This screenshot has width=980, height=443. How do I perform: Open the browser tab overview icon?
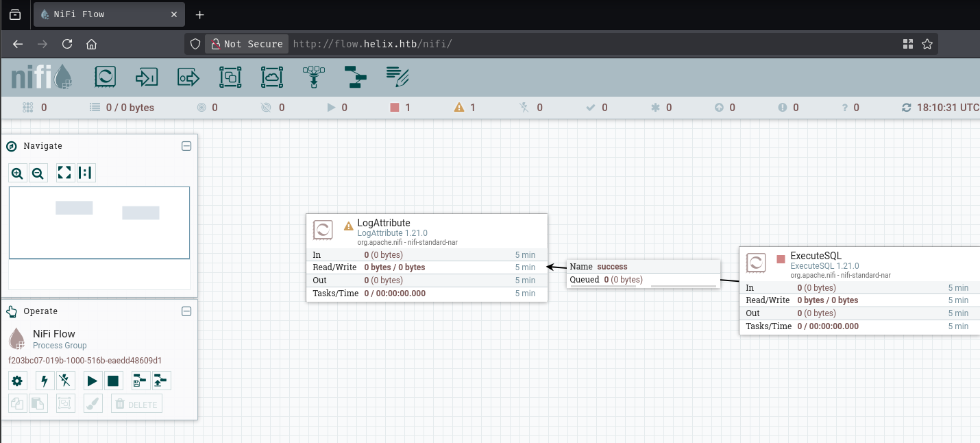click(15, 14)
